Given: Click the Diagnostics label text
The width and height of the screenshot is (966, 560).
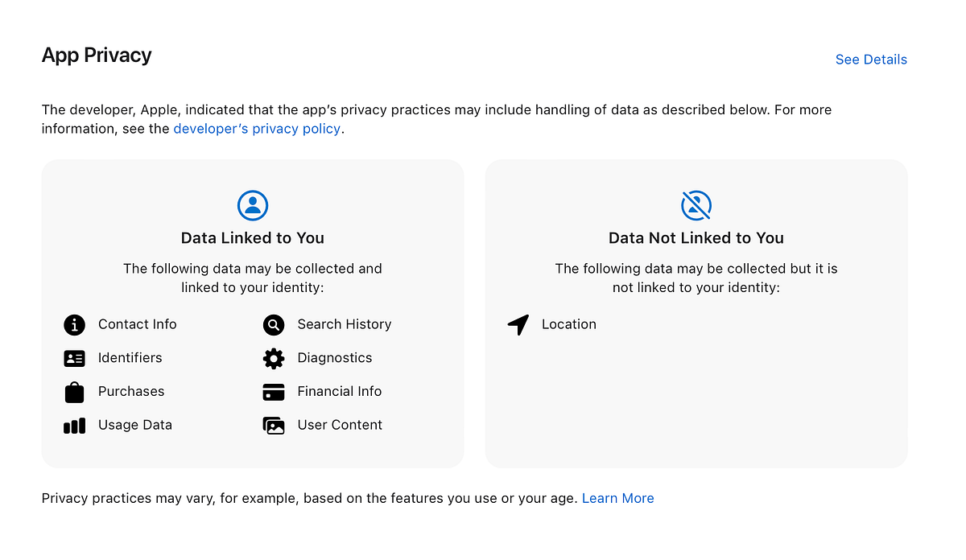Looking at the screenshot, I should [335, 358].
